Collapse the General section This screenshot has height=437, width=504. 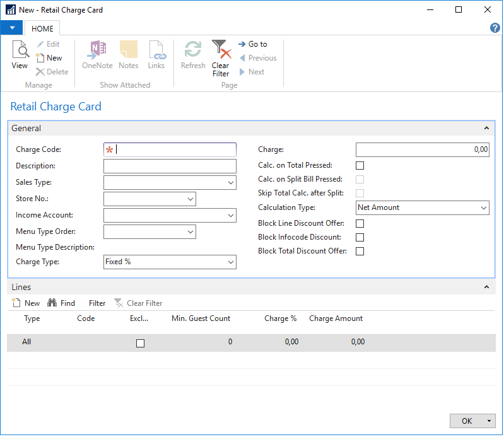pyautogui.click(x=486, y=128)
